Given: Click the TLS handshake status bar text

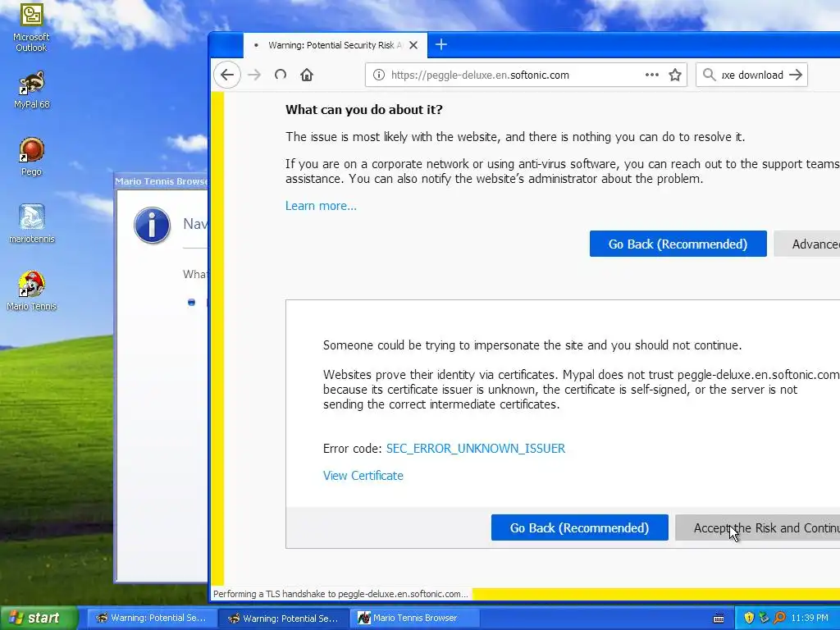Looking at the screenshot, I should pos(340,594).
